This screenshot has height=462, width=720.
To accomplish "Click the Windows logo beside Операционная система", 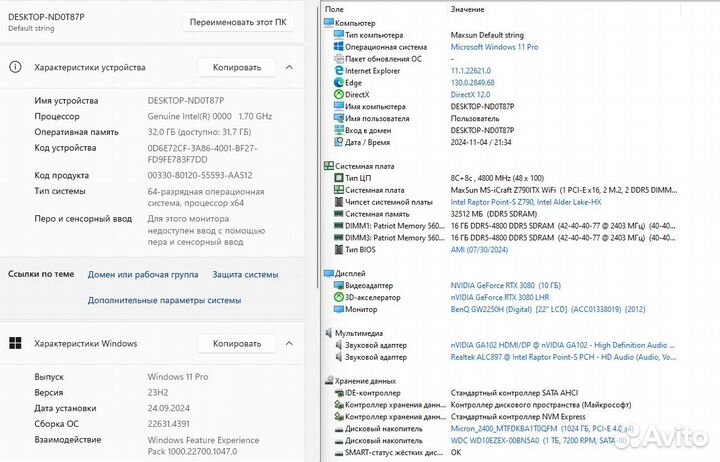I will pyautogui.click(x=339, y=46).
